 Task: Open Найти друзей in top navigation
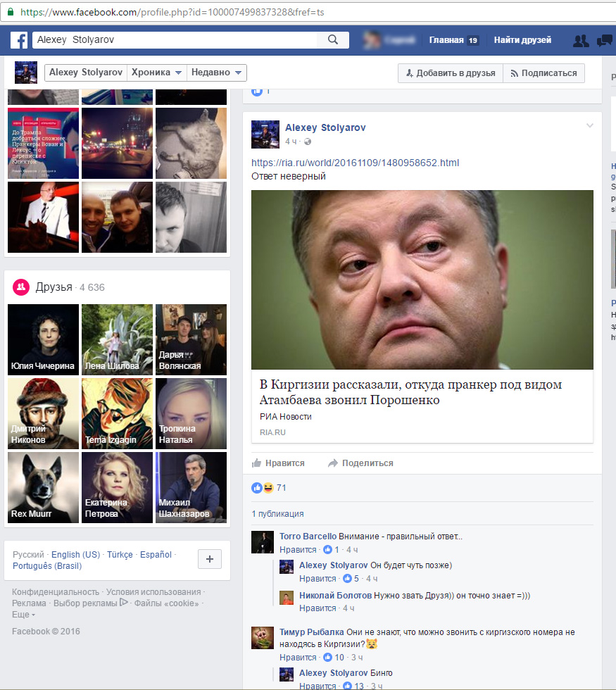point(522,40)
